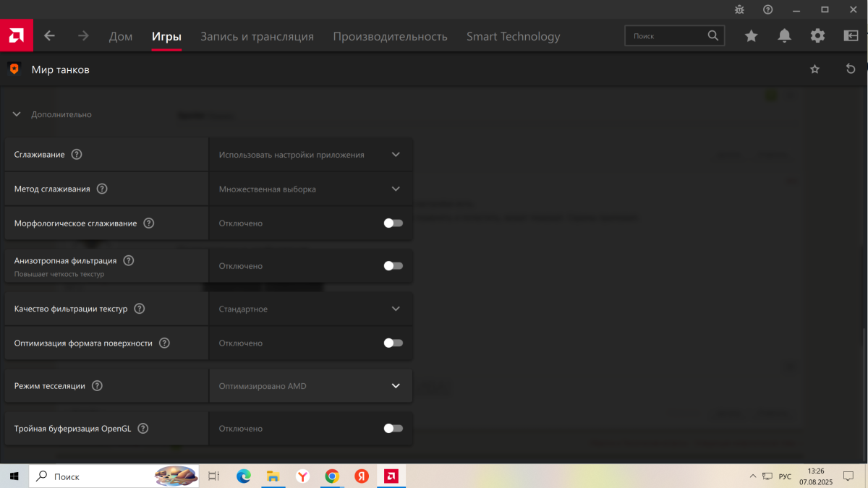Click the sidebar panel toggle icon
The width and height of the screenshot is (868, 488).
(x=851, y=36)
